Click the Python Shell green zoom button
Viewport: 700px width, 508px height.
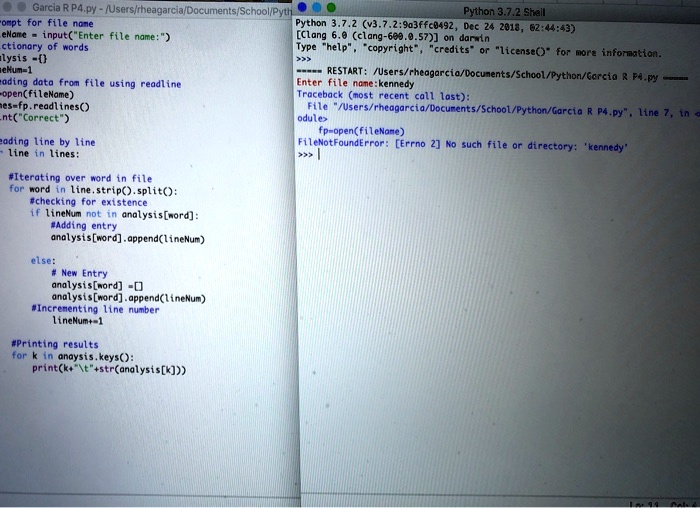point(331,7)
